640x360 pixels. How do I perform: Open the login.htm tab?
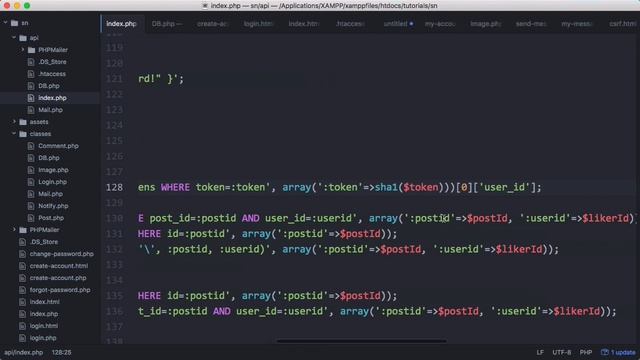tap(258, 24)
